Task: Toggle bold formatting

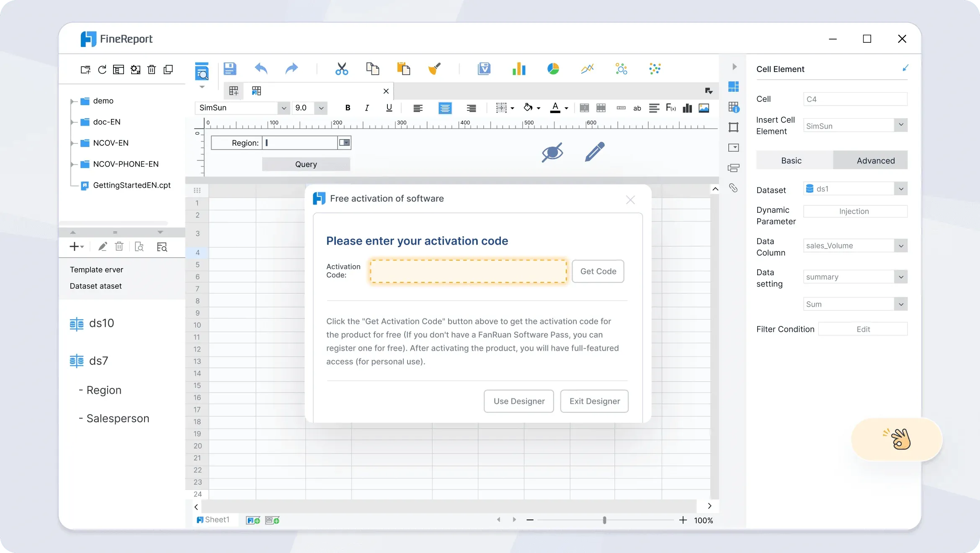Action: tap(348, 108)
